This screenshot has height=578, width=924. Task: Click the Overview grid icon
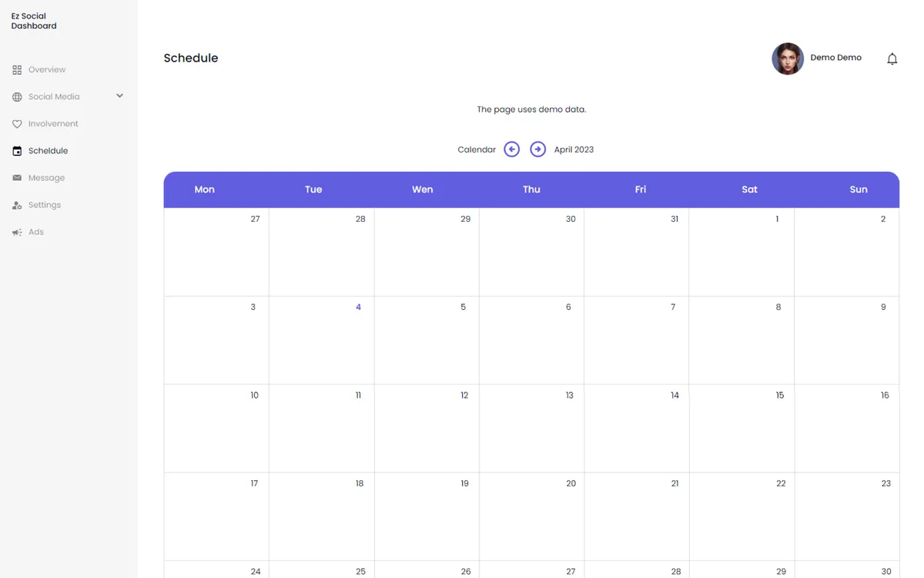[17, 70]
